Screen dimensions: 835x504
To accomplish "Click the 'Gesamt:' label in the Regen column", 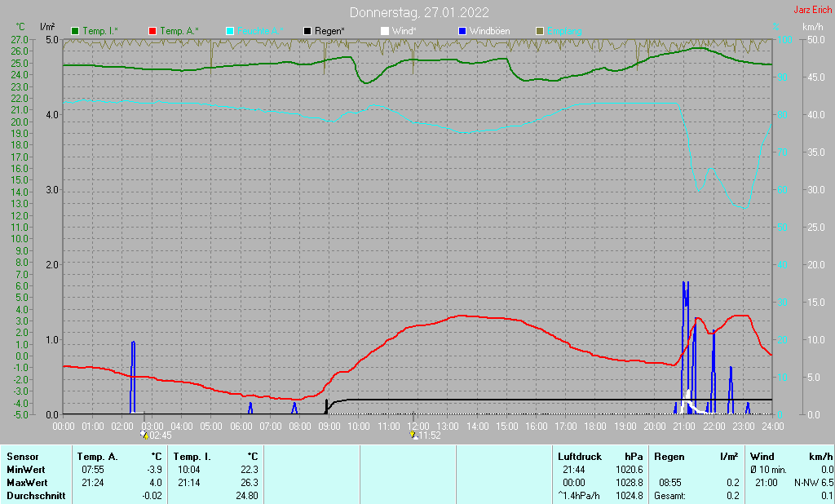I will point(670,496).
